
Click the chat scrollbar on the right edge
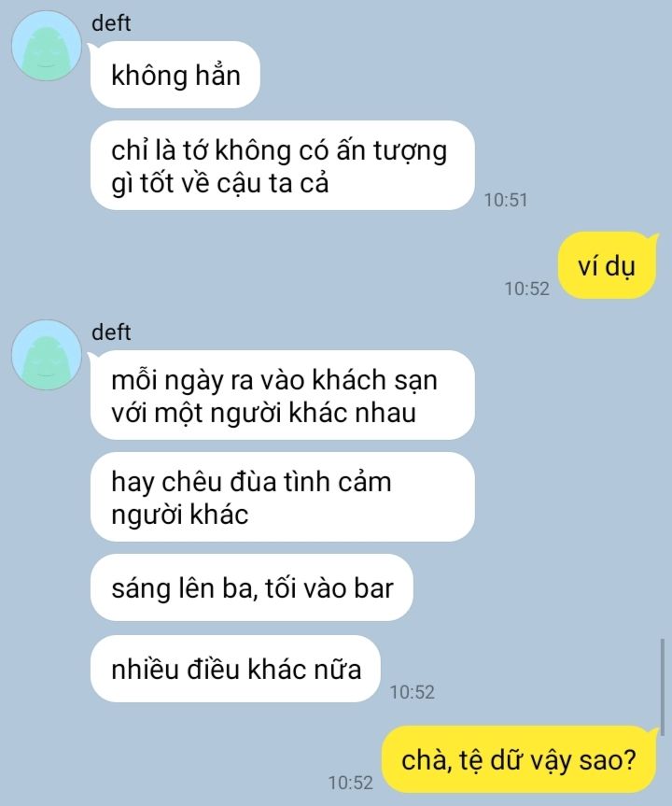663,682
